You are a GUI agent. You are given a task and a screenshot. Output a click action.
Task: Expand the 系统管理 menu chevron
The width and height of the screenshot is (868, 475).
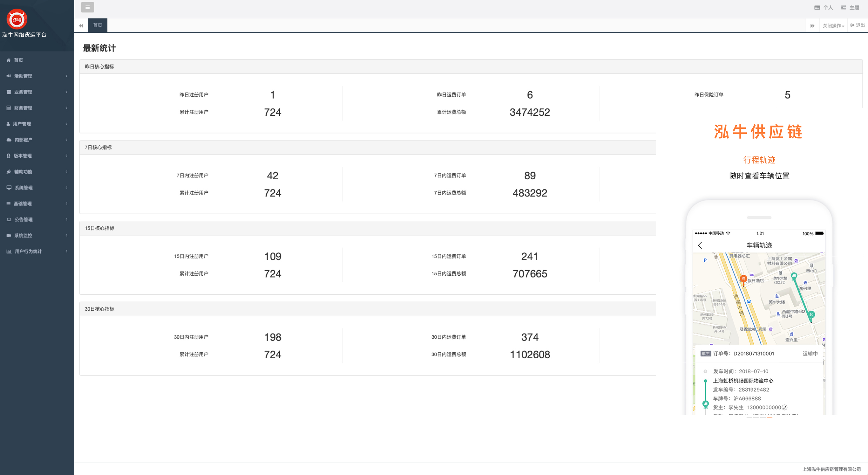(x=66, y=188)
